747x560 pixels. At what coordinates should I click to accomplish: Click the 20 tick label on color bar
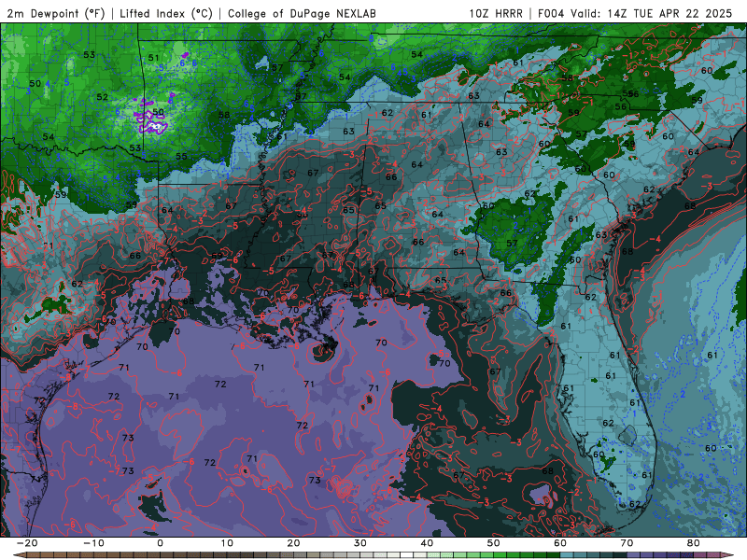coord(293,543)
